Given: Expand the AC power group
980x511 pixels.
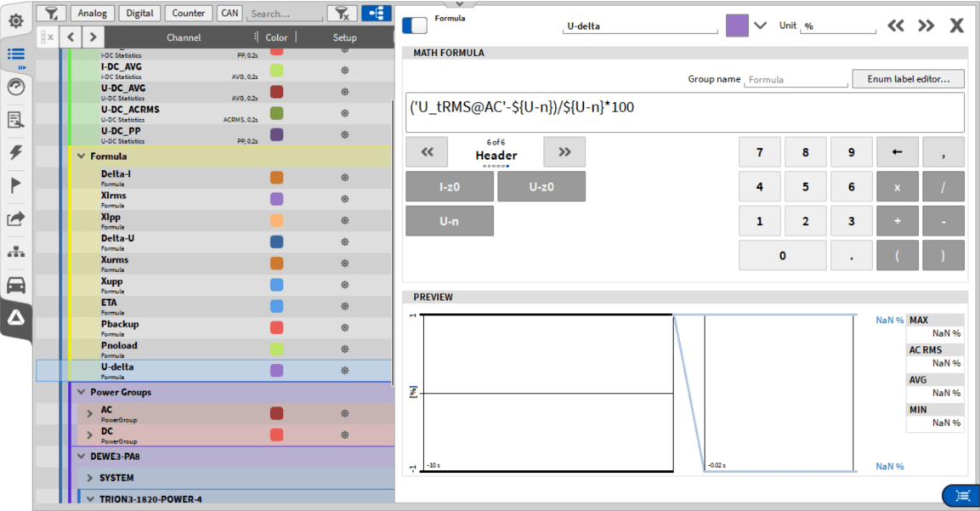Looking at the screenshot, I should (x=90, y=413).
